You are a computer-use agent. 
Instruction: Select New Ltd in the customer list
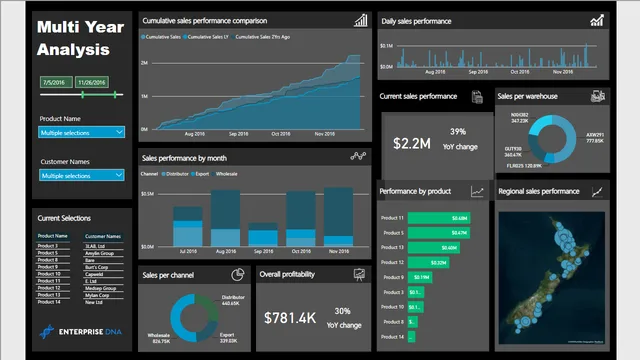(93, 302)
